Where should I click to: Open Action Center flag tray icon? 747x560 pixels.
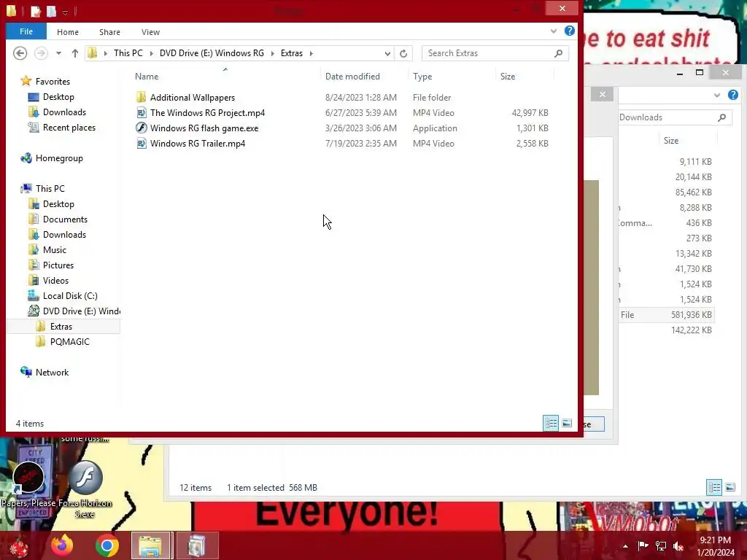tap(643, 546)
